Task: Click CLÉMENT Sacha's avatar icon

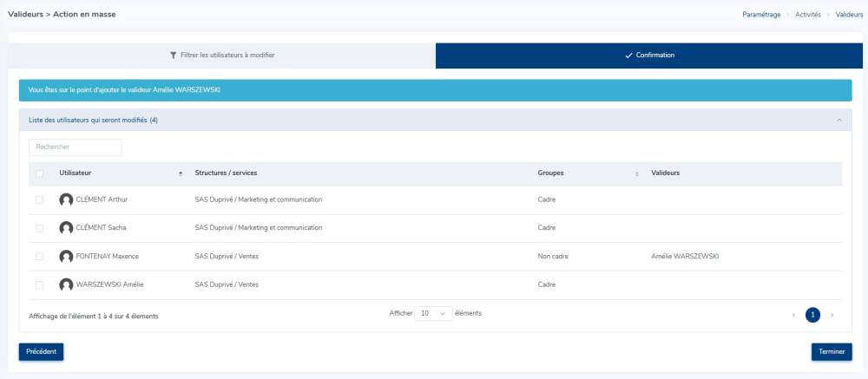Action: click(x=66, y=228)
